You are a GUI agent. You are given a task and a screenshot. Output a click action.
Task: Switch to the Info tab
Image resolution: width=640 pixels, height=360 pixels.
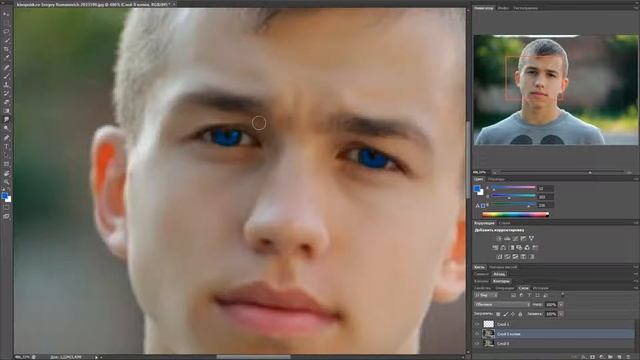pos(503,8)
